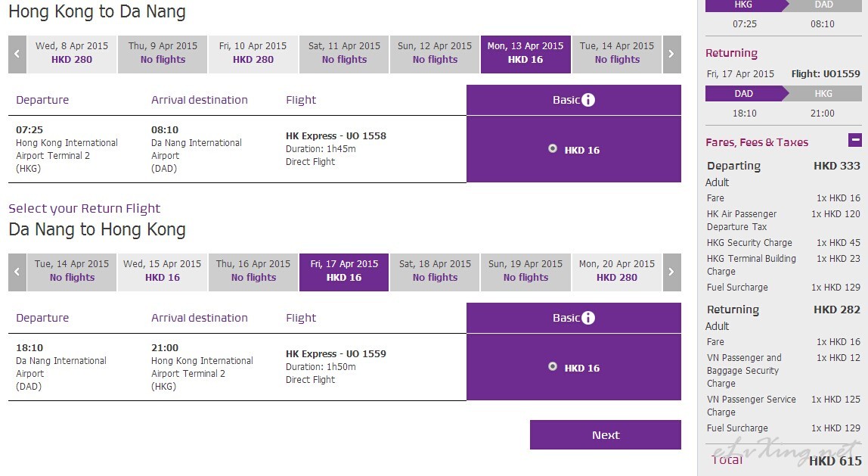Open Basic fare info icon for departure
Screen dimensions: 868x476
tap(588, 100)
